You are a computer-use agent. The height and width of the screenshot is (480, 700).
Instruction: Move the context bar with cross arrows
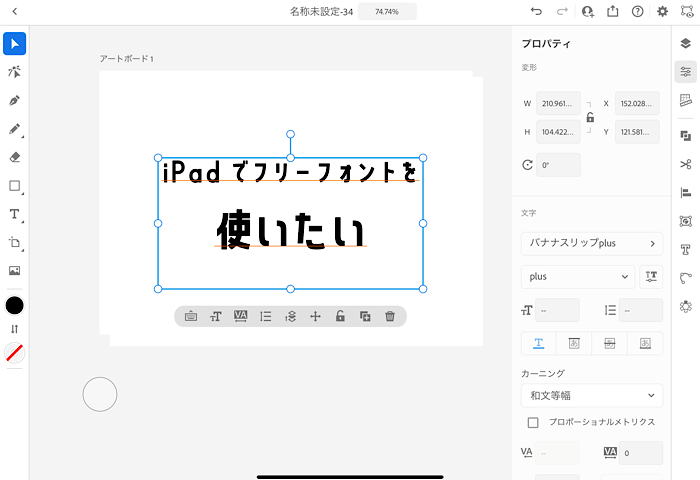(315, 316)
